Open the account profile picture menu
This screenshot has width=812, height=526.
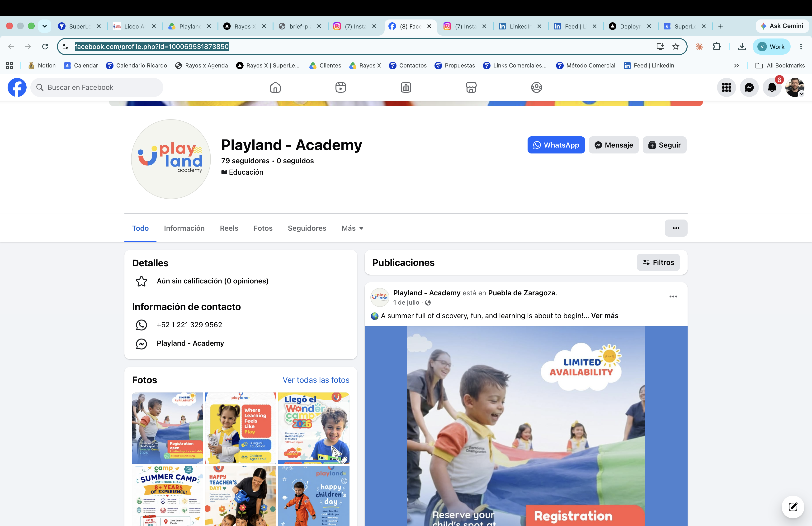(795, 87)
